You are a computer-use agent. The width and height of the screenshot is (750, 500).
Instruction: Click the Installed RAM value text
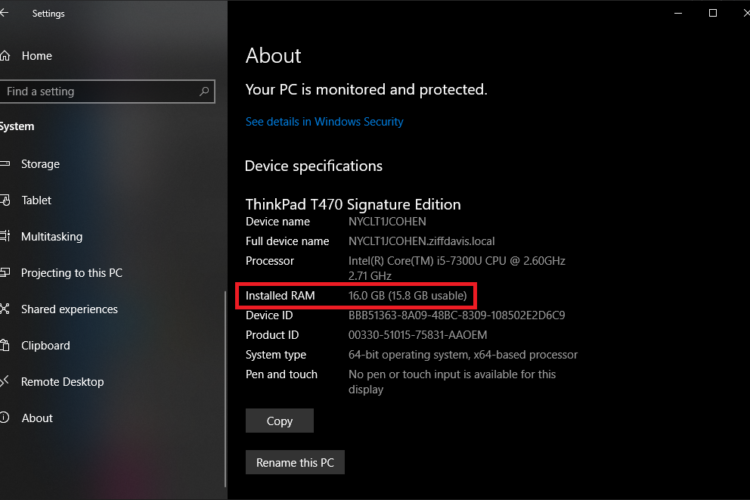pos(407,296)
